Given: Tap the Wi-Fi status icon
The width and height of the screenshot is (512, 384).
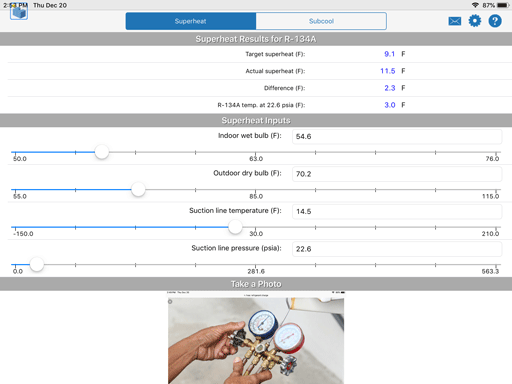Looking at the screenshot, I should tap(475, 5).
